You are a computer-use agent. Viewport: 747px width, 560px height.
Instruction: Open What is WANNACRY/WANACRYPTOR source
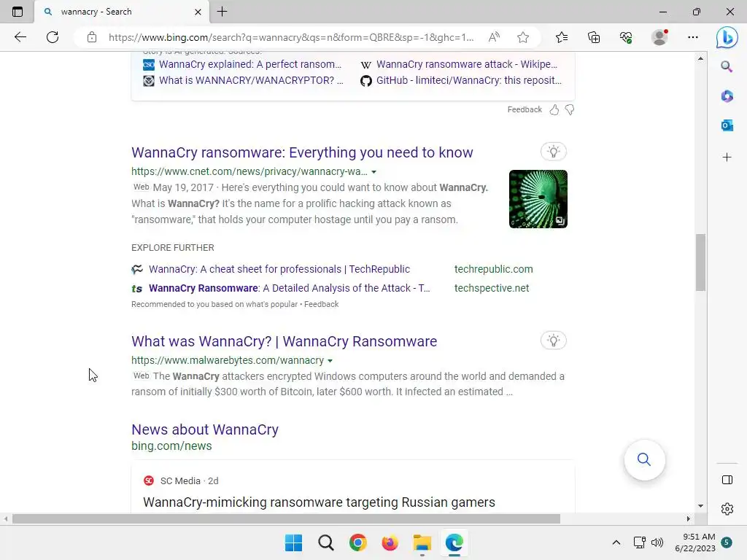pyautogui.click(x=251, y=80)
